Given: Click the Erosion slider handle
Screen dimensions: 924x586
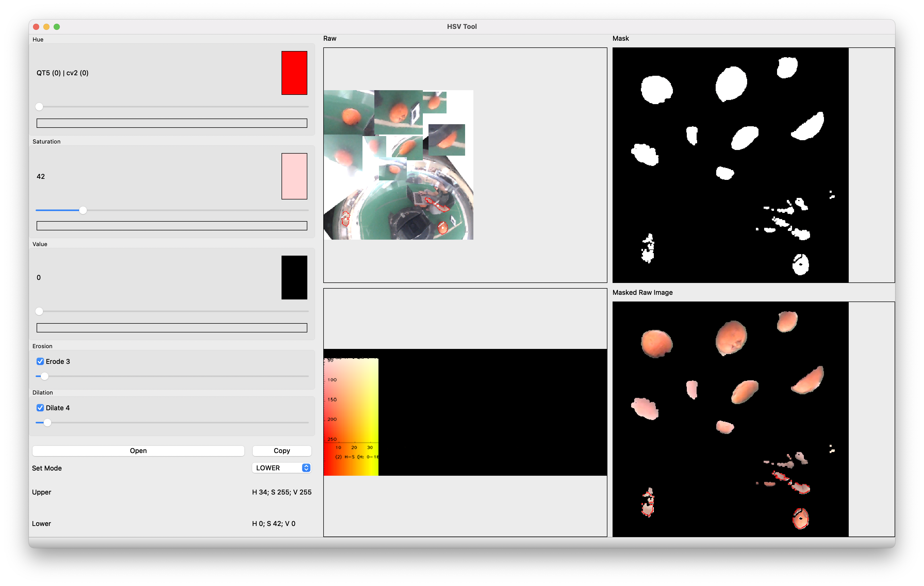Looking at the screenshot, I should point(45,376).
